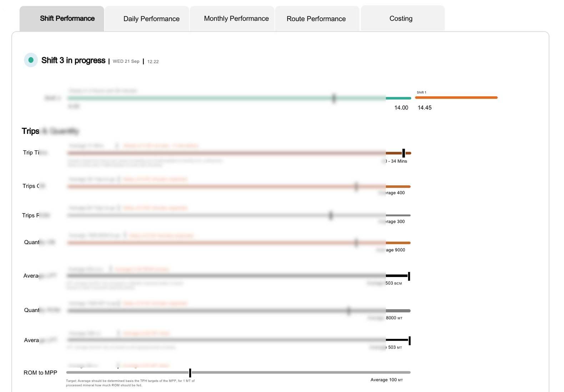Click the ROM to MPP bar marker
564x392 pixels.
(190, 373)
